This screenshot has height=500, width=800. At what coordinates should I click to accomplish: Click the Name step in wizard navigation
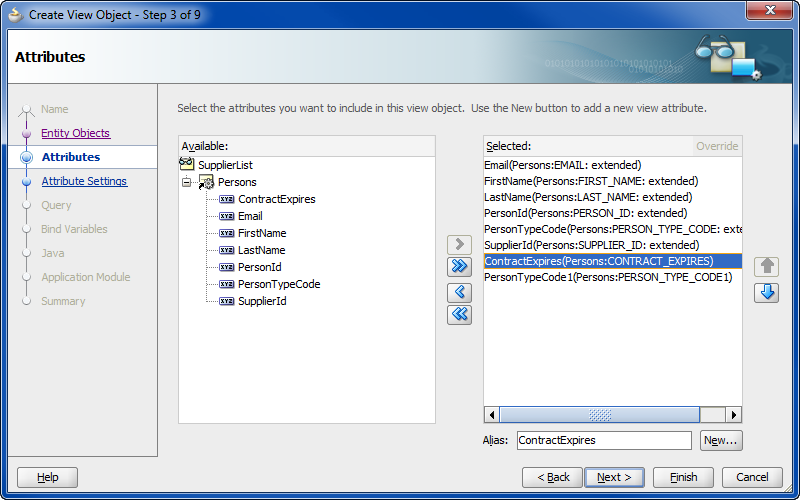55,109
